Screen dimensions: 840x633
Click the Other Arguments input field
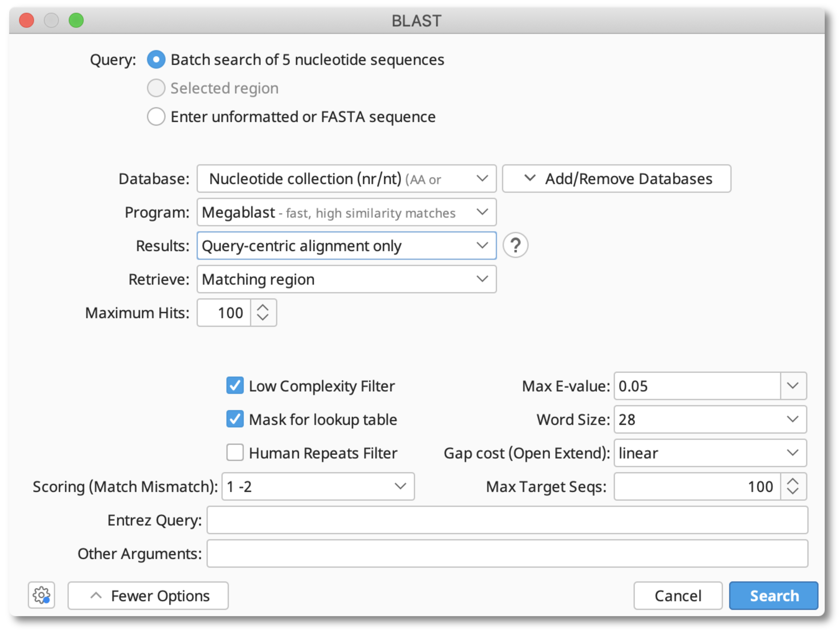coord(507,553)
